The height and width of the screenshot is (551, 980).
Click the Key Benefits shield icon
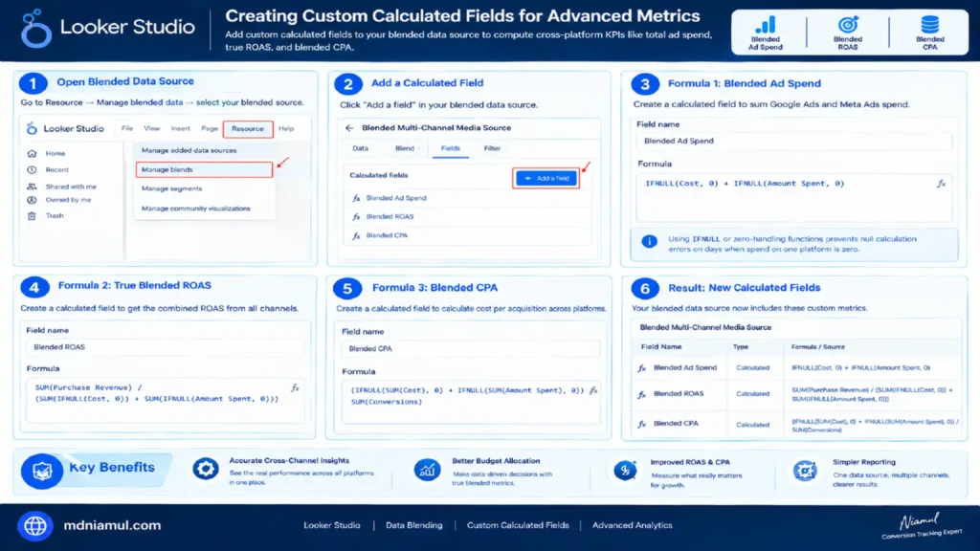tap(42, 471)
